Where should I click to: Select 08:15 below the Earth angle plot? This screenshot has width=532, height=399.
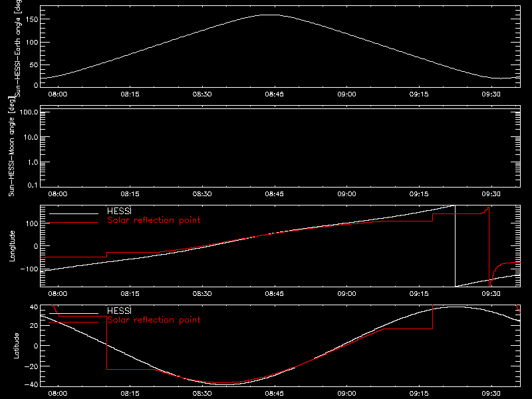[130, 94]
